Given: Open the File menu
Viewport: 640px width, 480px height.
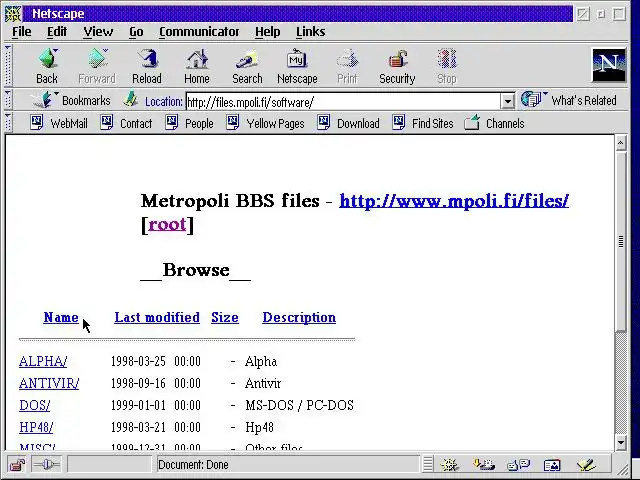Looking at the screenshot, I should pyautogui.click(x=22, y=31).
